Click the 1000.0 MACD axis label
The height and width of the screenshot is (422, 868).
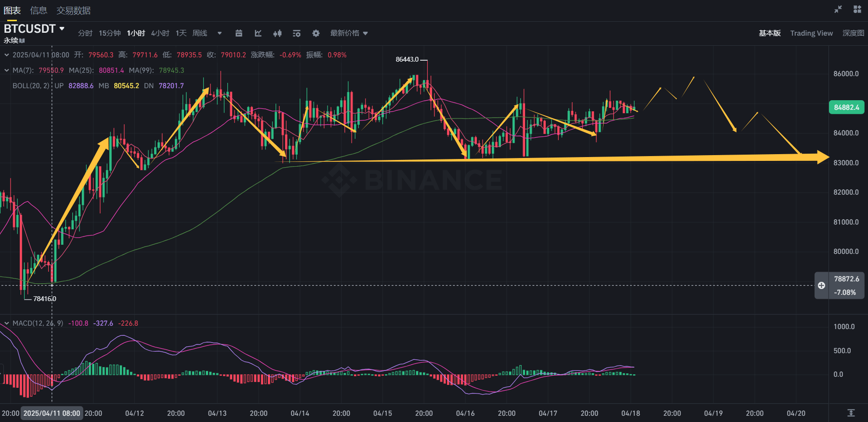(x=844, y=327)
